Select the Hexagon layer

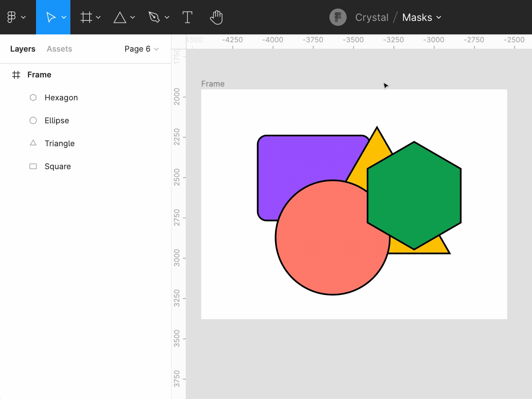(61, 97)
